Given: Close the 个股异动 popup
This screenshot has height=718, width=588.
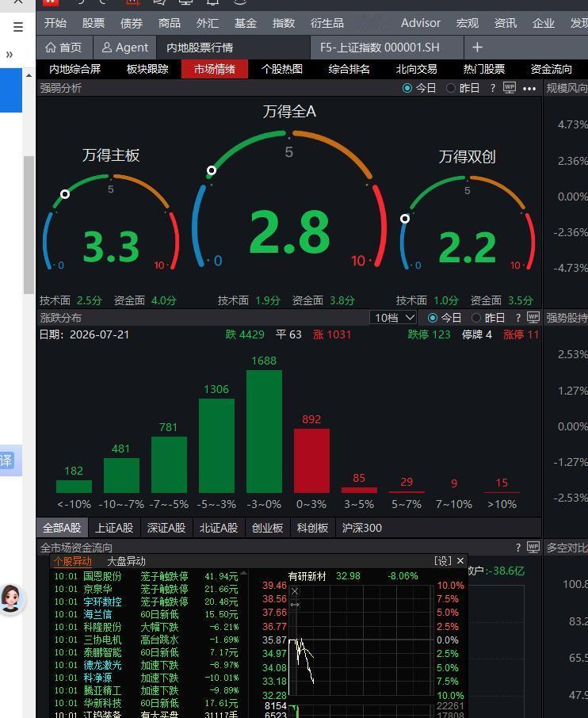Looking at the screenshot, I should click(460, 561).
